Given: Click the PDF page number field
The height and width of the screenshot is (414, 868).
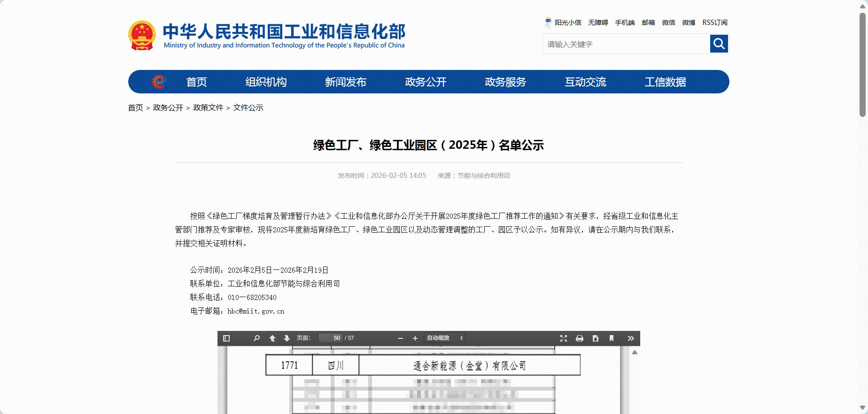Looking at the screenshot, I should click(x=330, y=338).
